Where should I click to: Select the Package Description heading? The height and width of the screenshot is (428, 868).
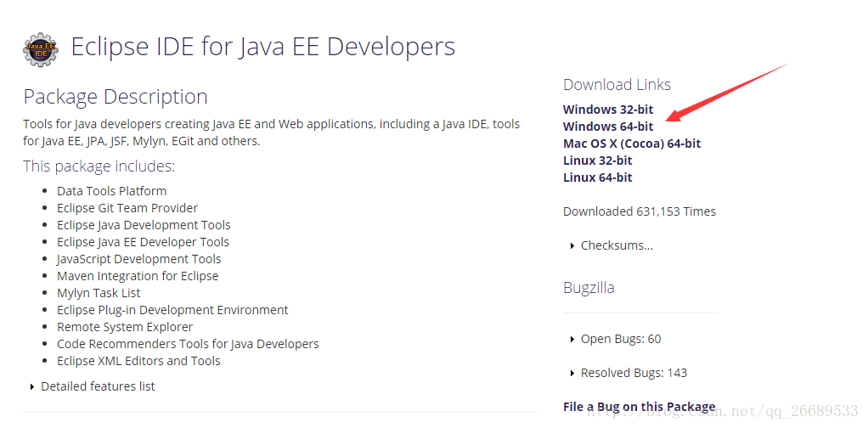pyautogui.click(x=116, y=97)
